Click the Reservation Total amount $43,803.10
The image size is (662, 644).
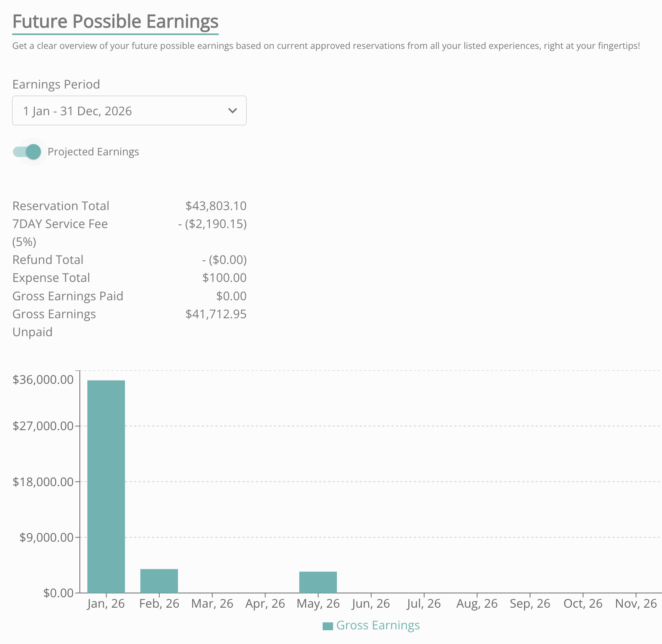point(216,206)
